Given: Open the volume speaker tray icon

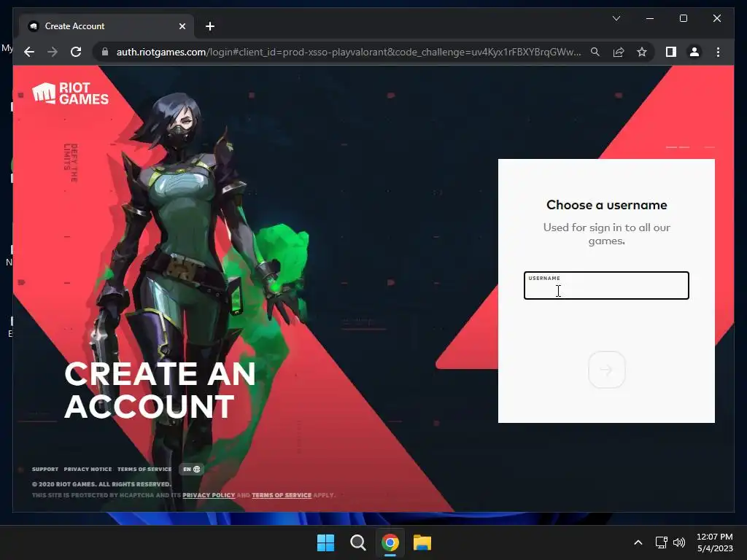Looking at the screenshot, I should pos(679,542).
